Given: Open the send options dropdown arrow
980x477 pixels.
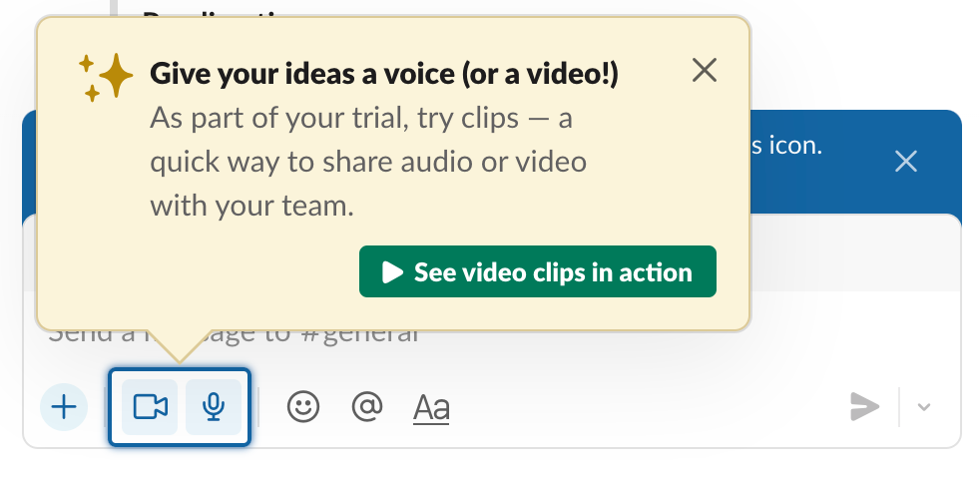Looking at the screenshot, I should 924,407.
